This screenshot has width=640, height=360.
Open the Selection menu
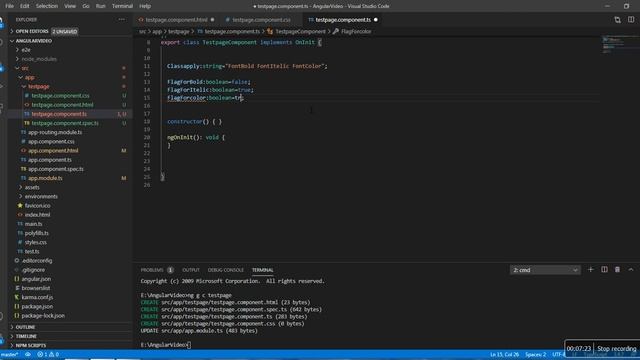(47, 6)
